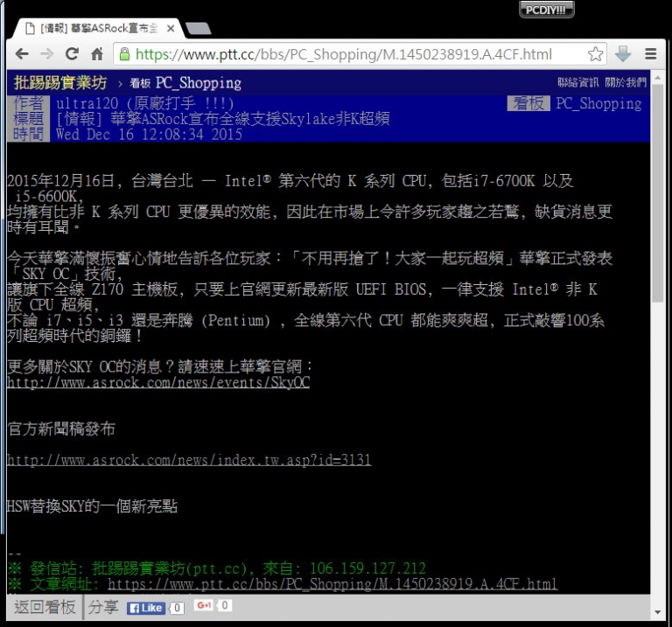Click author name ultra120
Screen dimensions: 672x627
tap(87, 103)
